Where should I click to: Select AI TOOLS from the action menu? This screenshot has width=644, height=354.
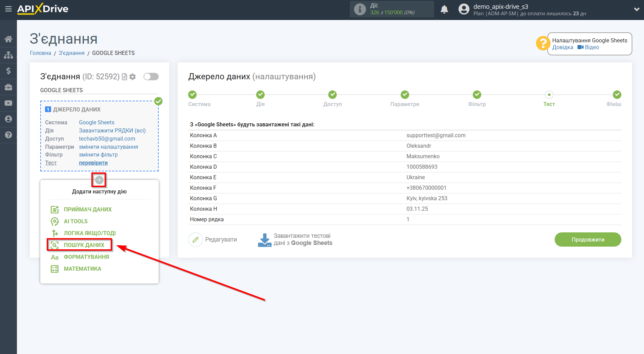click(75, 221)
